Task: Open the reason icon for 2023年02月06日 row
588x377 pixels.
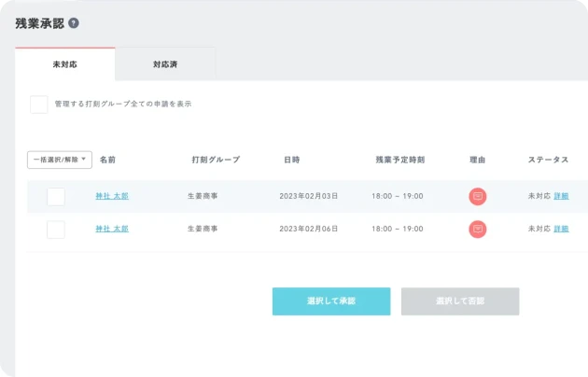Action: [x=478, y=229]
